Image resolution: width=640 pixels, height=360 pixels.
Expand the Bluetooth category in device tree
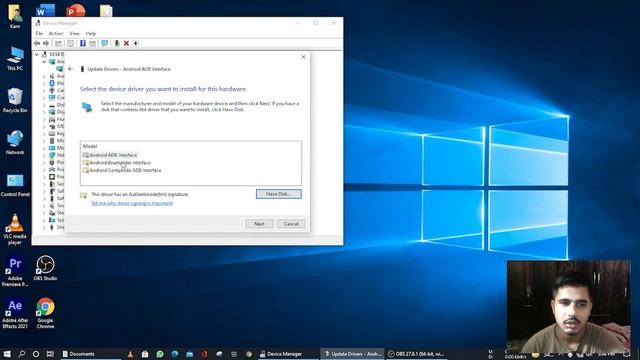click(x=44, y=83)
